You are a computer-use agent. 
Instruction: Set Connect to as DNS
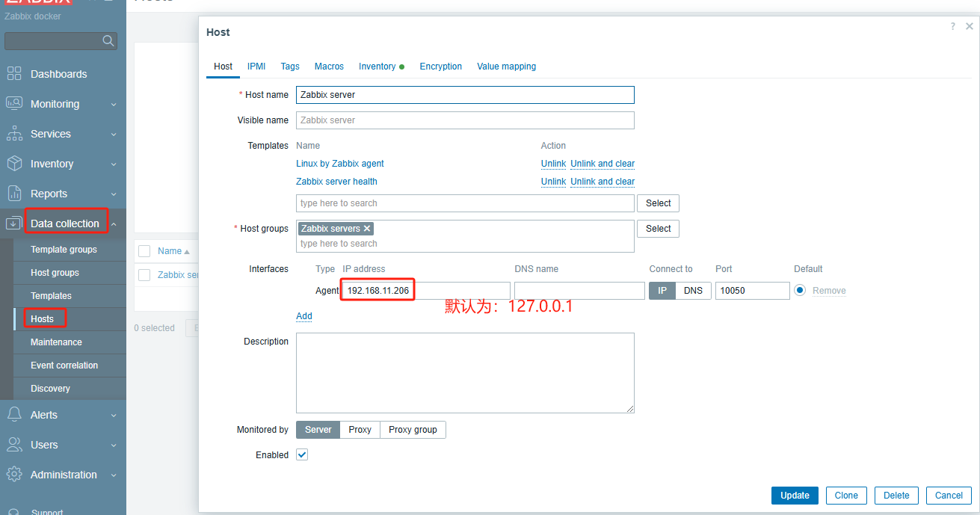pyautogui.click(x=694, y=291)
